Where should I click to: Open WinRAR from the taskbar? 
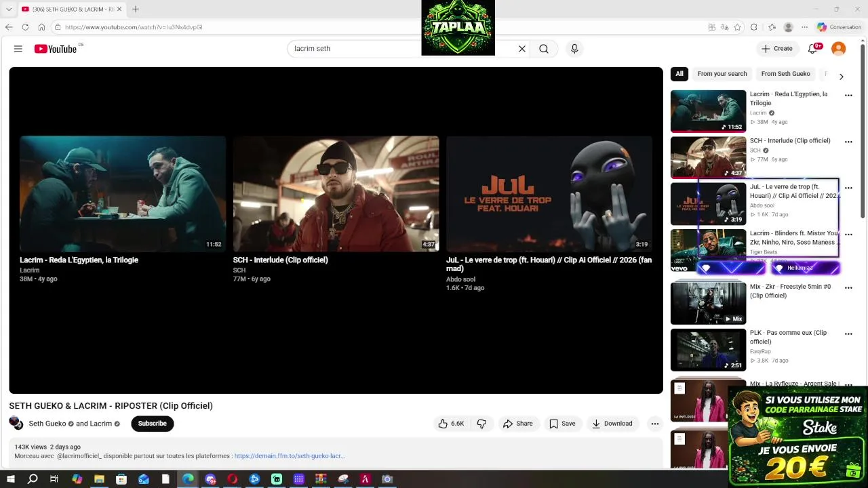[321, 479]
